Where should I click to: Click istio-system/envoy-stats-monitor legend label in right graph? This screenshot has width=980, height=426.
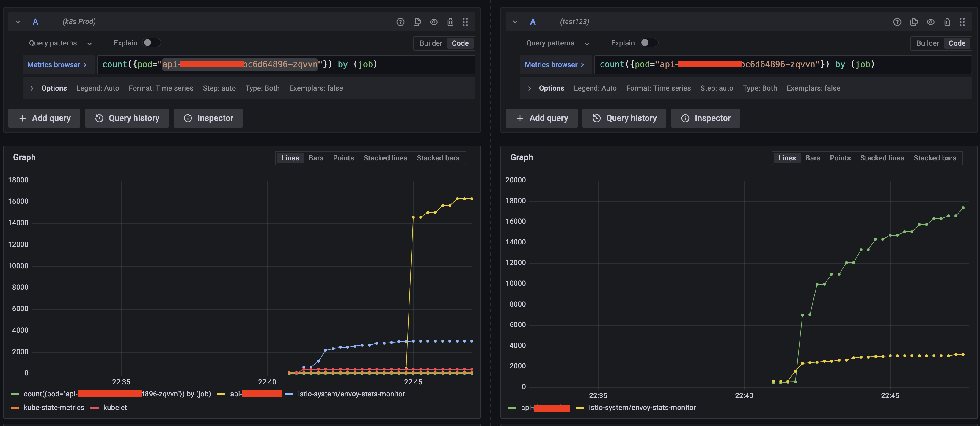tap(642, 407)
